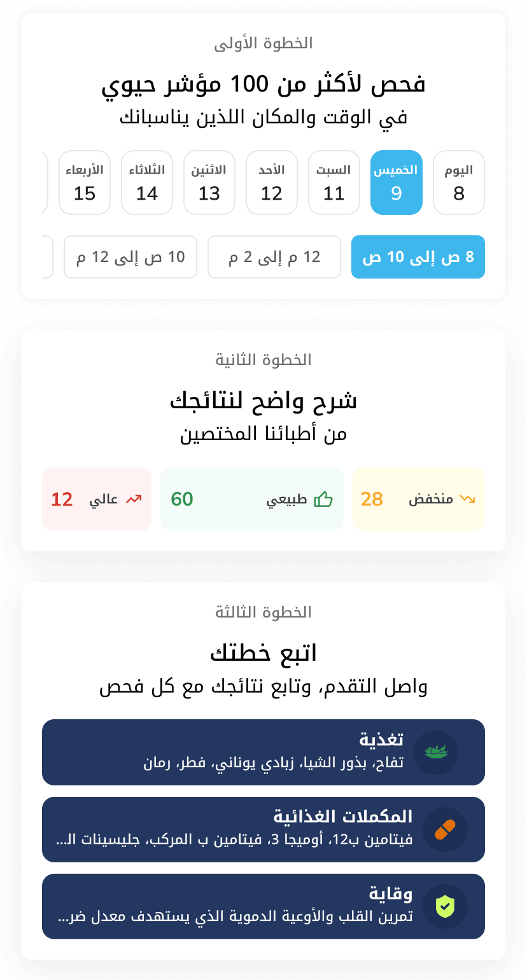The image size is (527, 980).
Task: Click the green vegetable nutrition icon
Action: 436,752
